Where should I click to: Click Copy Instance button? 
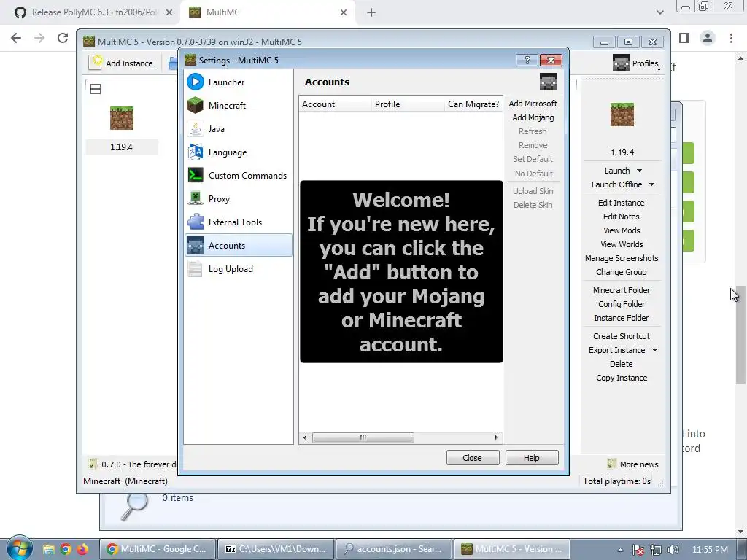(x=622, y=378)
